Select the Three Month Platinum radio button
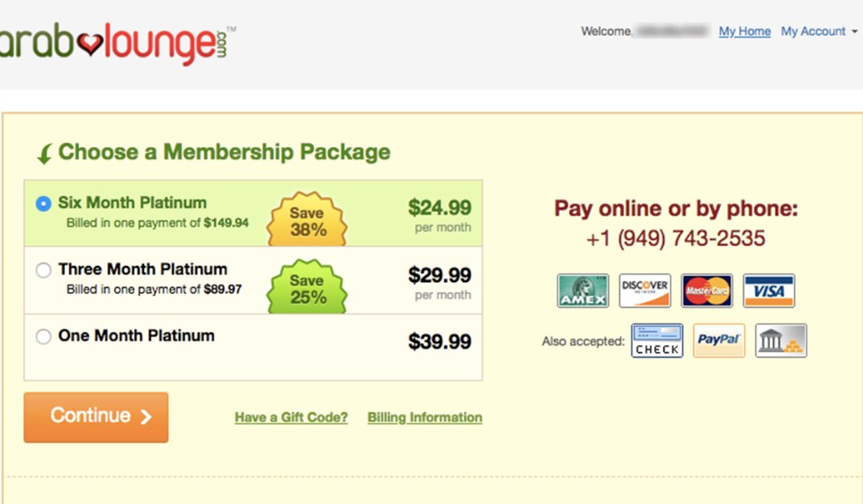Viewport: 863px width, 504px height. (x=43, y=270)
